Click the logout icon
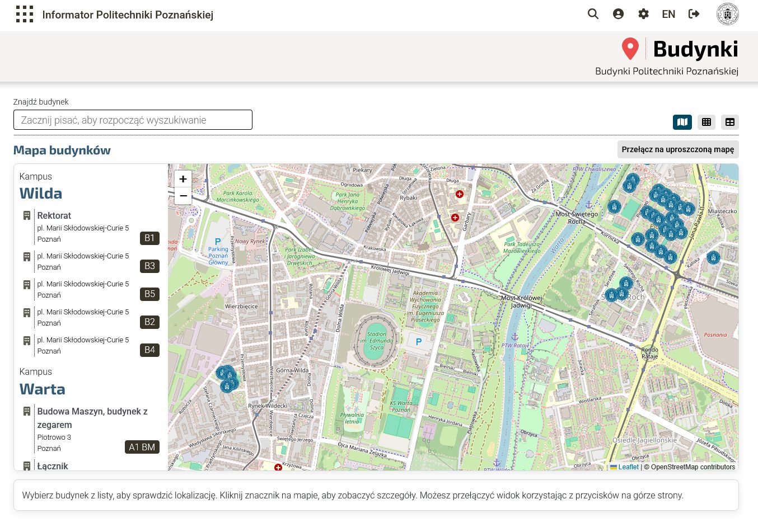 pyautogui.click(x=694, y=14)
